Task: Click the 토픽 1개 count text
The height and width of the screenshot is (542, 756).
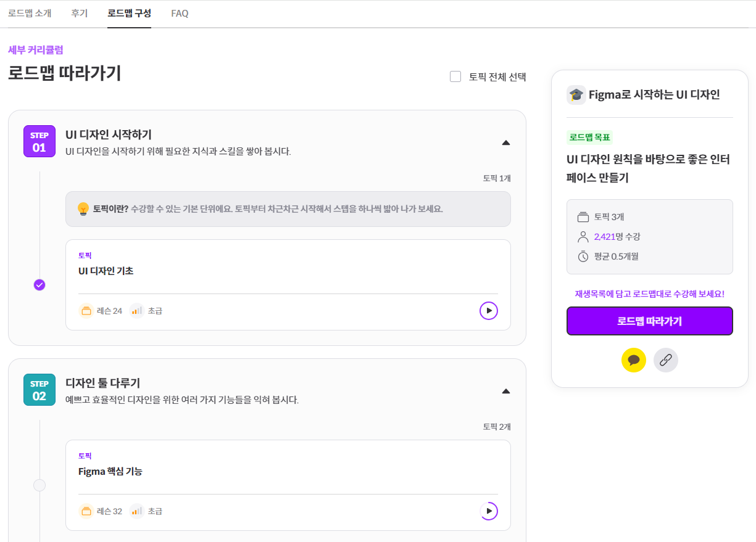Action: tap(497, 178)
